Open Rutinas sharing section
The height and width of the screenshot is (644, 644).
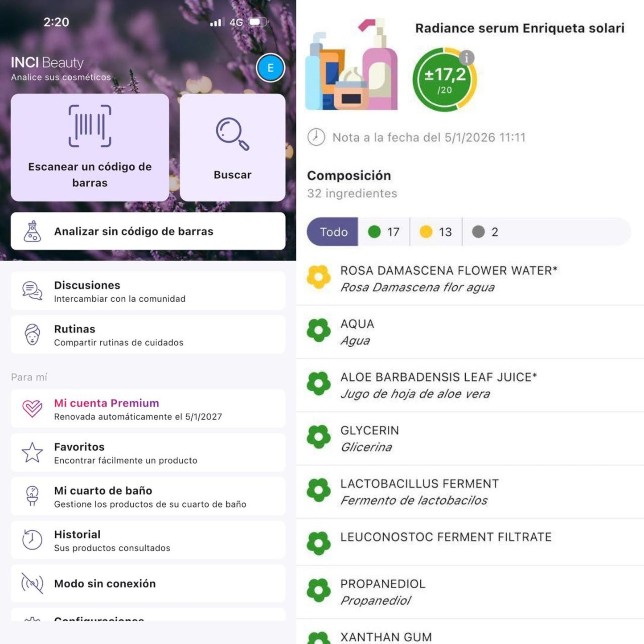coord(148,335)
